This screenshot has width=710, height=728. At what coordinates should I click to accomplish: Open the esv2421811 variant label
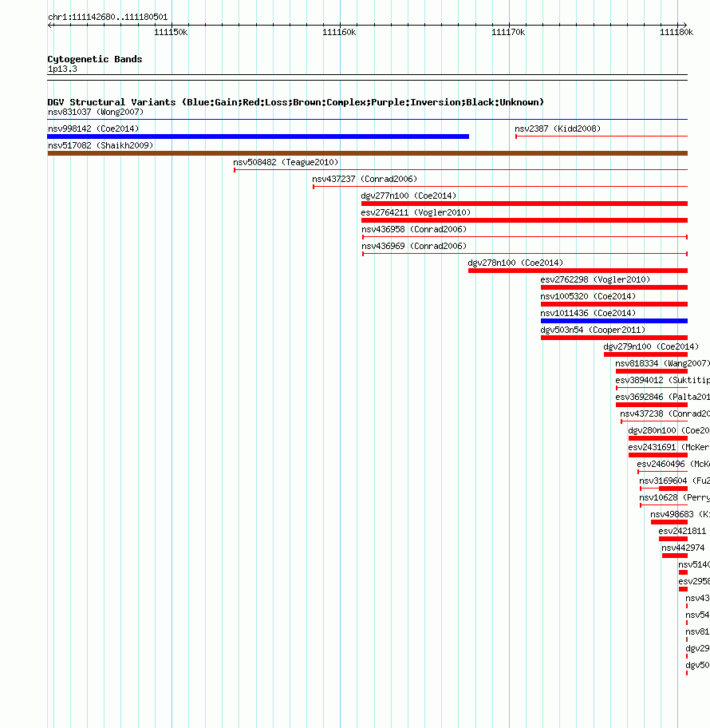682,530
